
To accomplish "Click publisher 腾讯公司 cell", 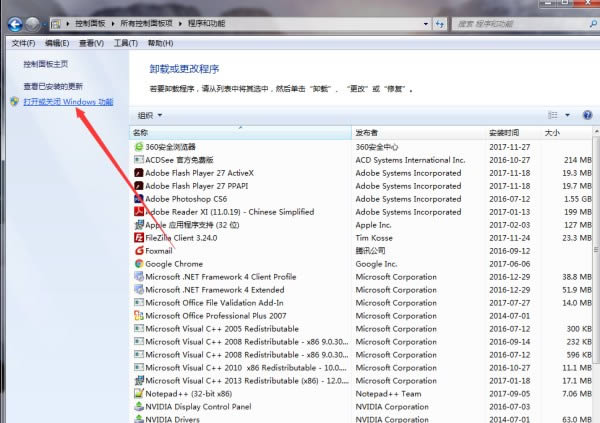I will (x=370, y=251).
